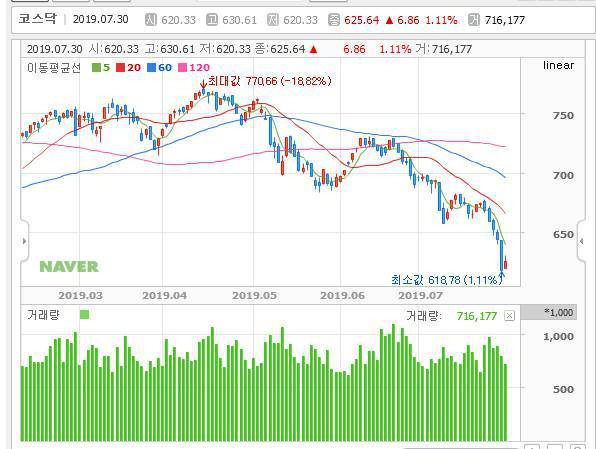This screenshot has height=449, width=596.
Task: Click the 700 price axis value
Action: tap(563, 176)
